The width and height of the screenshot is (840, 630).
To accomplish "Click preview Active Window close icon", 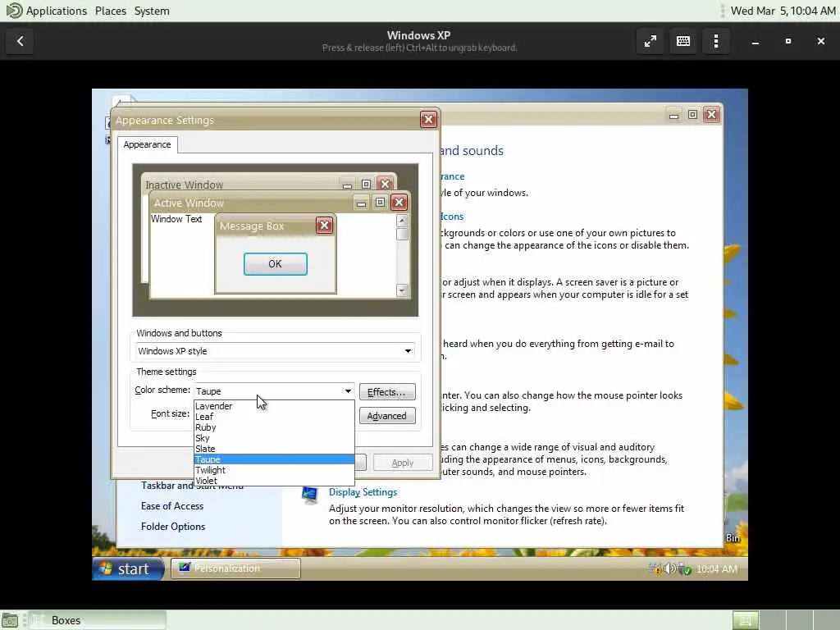I will tap(399, 203).
